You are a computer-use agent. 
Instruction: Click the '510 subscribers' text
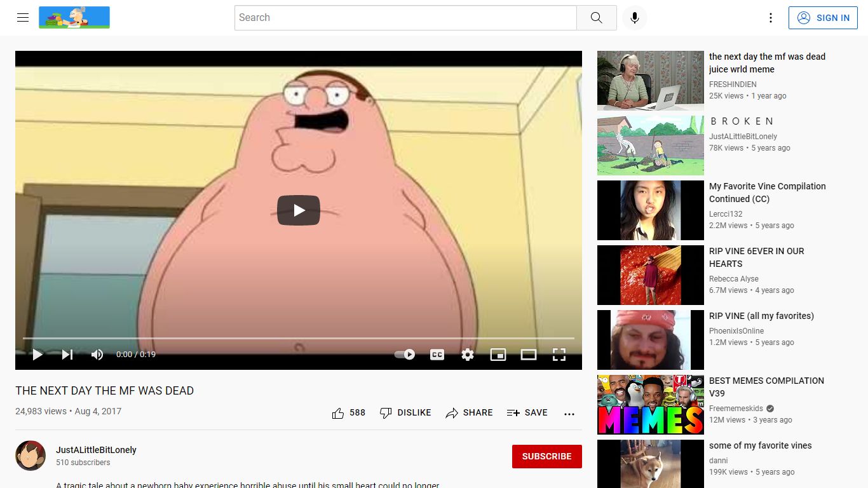click(x=83, y=463)
